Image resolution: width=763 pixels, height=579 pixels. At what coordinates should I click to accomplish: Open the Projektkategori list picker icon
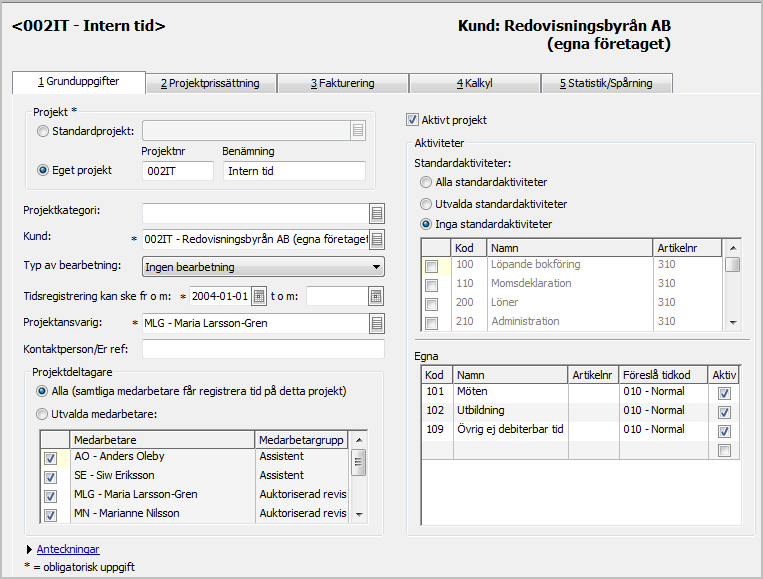377,213
